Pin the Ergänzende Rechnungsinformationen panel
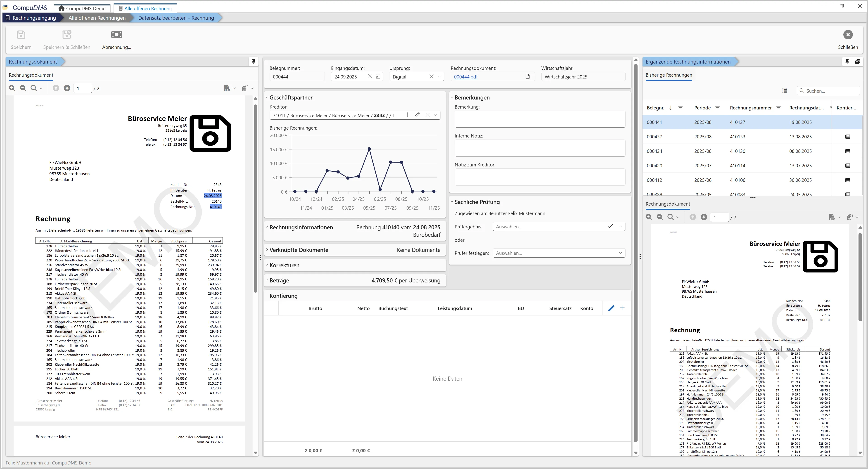 tap(847, 62)
